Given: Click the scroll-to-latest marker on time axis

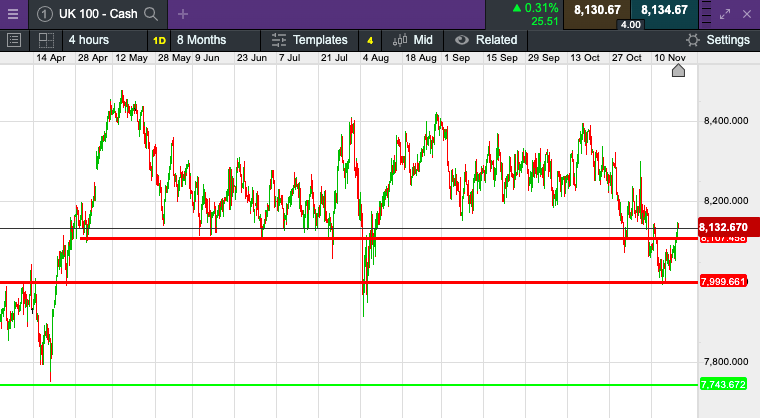Looking at the screenshot, I should pos(678,71).
